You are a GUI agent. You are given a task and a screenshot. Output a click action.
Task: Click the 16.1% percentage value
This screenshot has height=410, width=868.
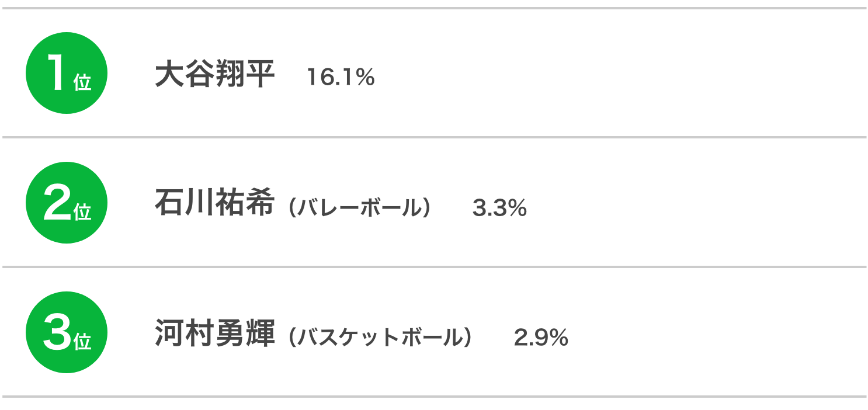coord(341,78)
